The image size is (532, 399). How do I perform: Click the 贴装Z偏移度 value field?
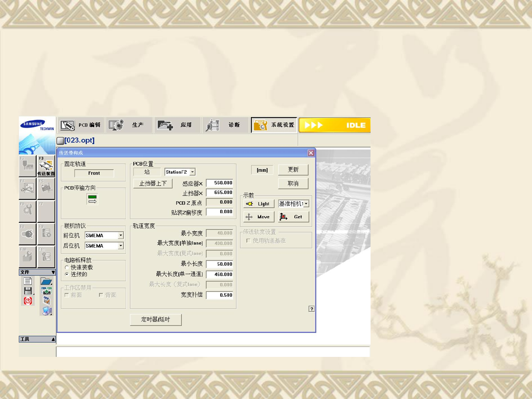pyautogui.click(x=220, y=212)
